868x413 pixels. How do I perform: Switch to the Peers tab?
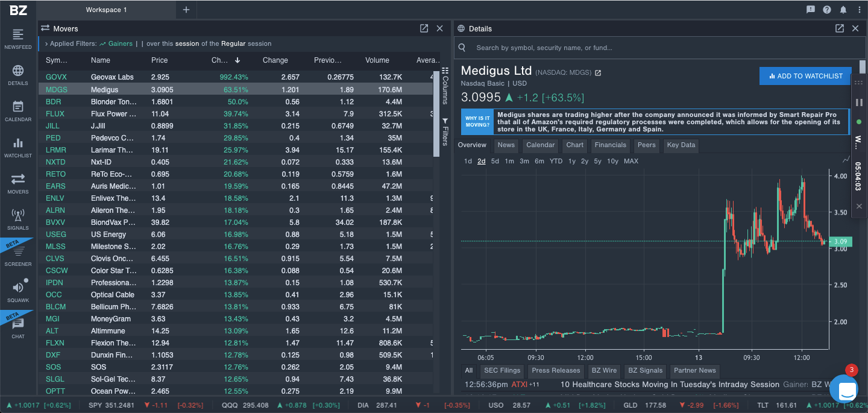point(646,145)
